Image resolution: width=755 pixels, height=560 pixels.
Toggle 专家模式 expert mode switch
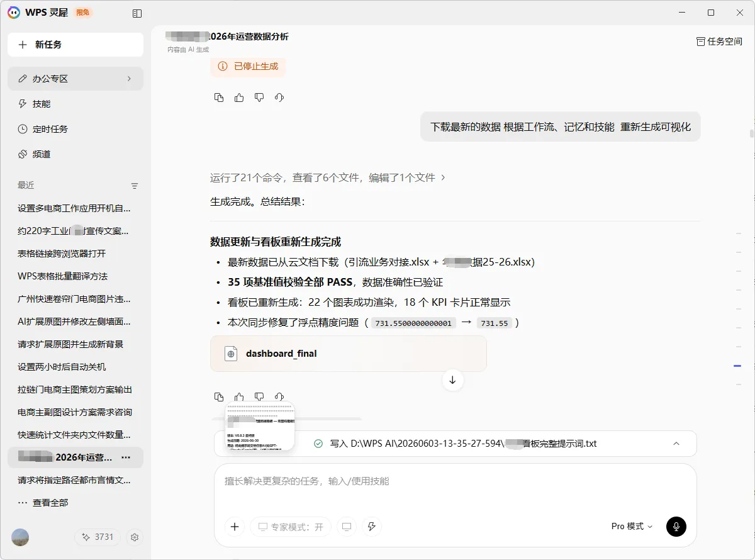pos(291,527)
